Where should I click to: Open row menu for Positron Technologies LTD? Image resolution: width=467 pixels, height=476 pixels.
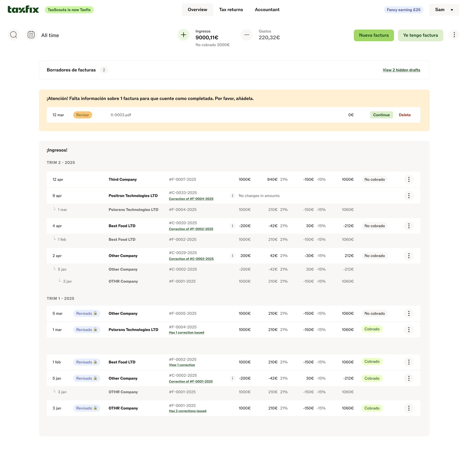[x=409, y=196]
